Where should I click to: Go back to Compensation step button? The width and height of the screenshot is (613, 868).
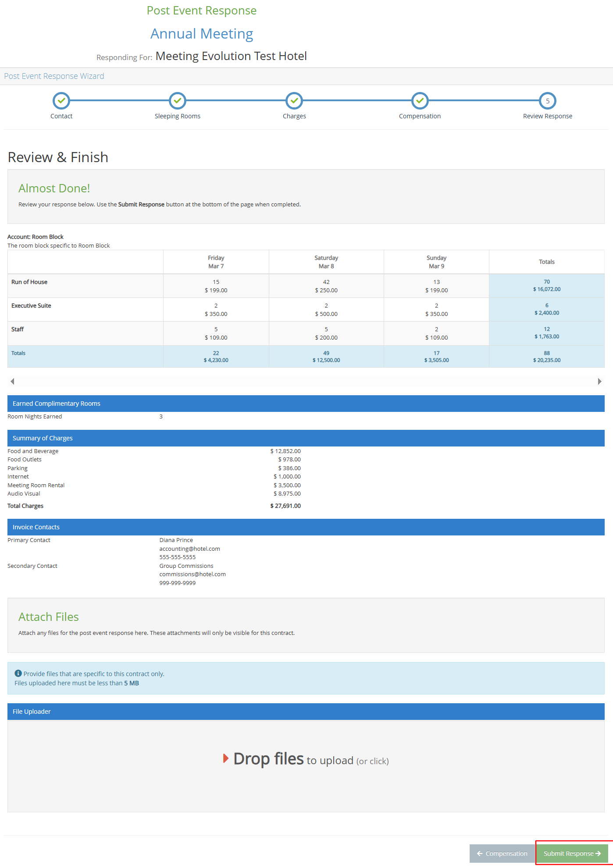click(502, 854)
